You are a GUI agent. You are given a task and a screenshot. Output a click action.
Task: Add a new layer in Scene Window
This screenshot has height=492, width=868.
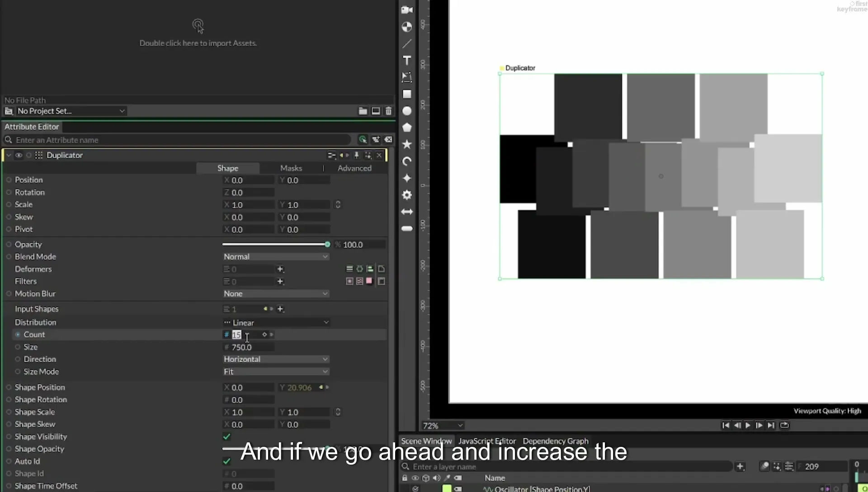click(x=740, y=466)
